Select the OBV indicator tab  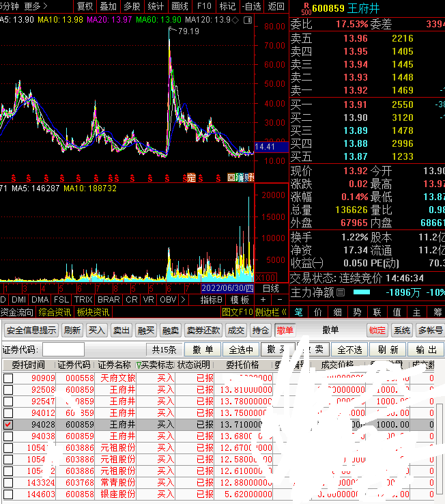pos(168,300)
